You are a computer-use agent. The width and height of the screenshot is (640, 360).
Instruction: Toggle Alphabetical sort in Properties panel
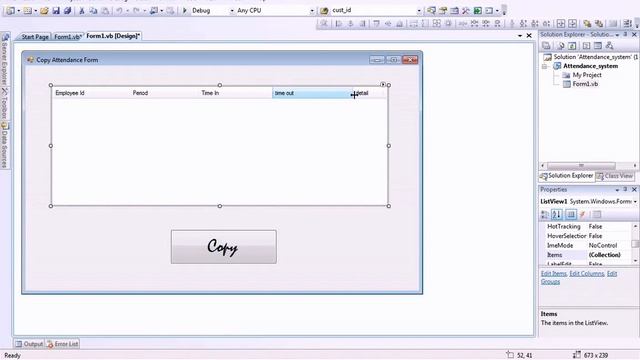coord(556,215)
